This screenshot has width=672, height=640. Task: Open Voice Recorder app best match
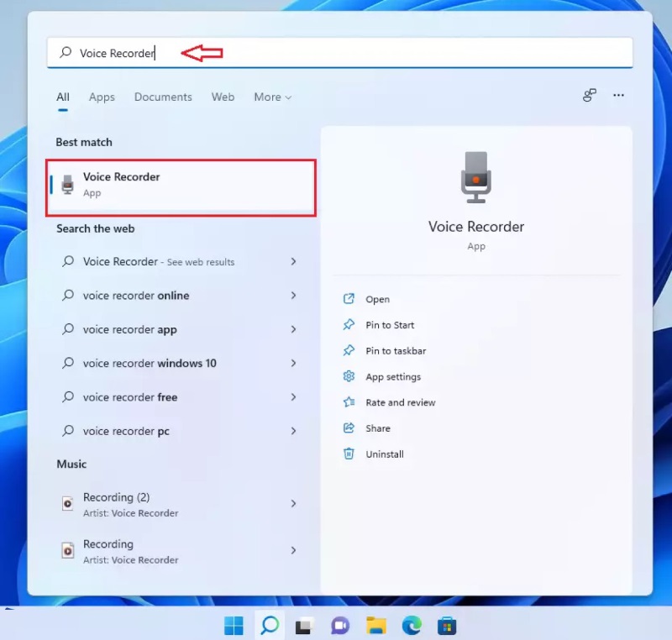(x=181, y=187)
